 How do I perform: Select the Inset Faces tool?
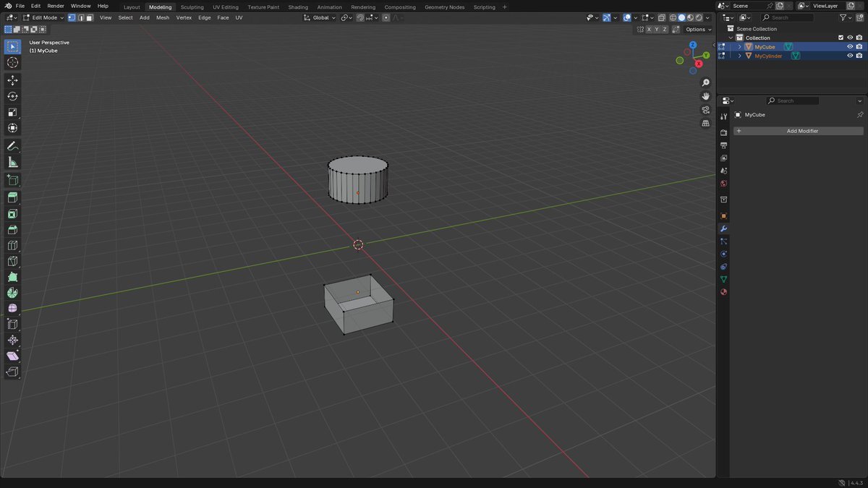click(12, 214)
